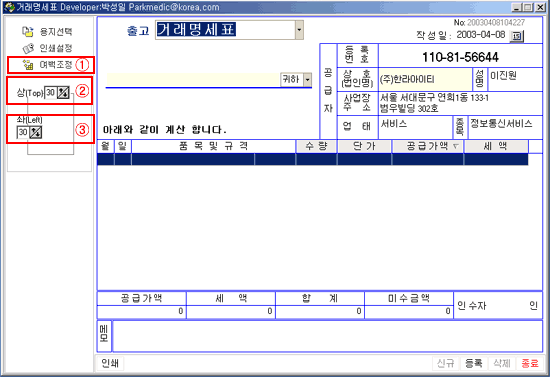550x377 pixels.
Task: Click the 일 column header
Action: (x=122, y=146)
